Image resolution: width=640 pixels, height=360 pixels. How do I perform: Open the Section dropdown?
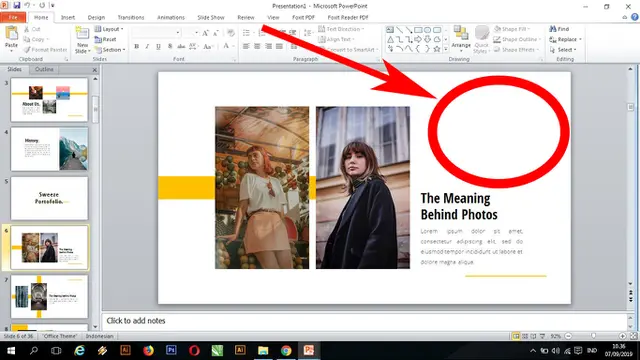coord(110,50)
